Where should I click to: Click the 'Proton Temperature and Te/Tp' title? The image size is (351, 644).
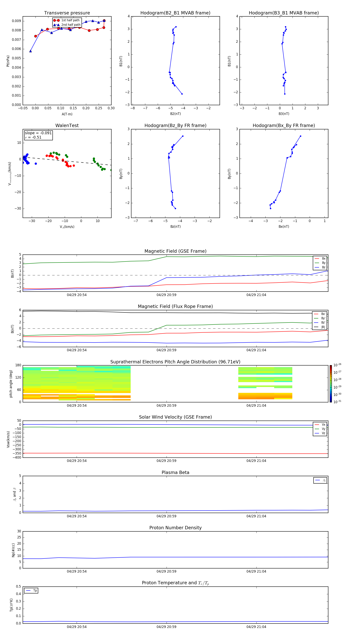pos(175,583)
